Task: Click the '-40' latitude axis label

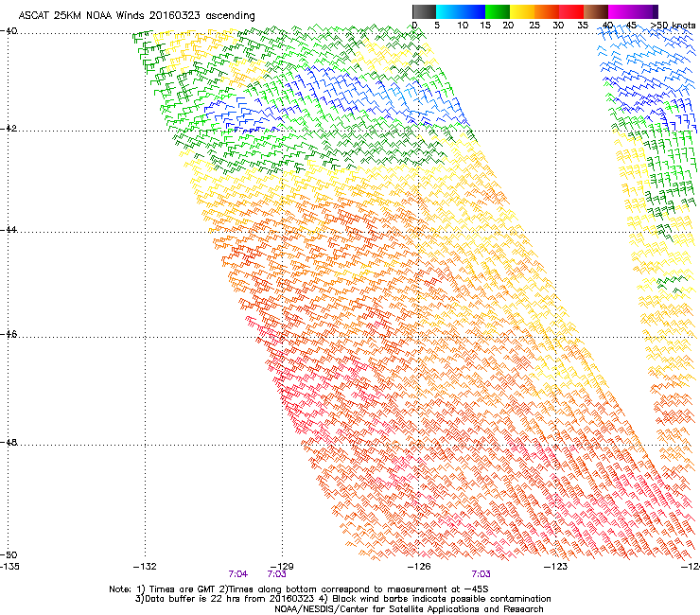Action: coord(9,31)
